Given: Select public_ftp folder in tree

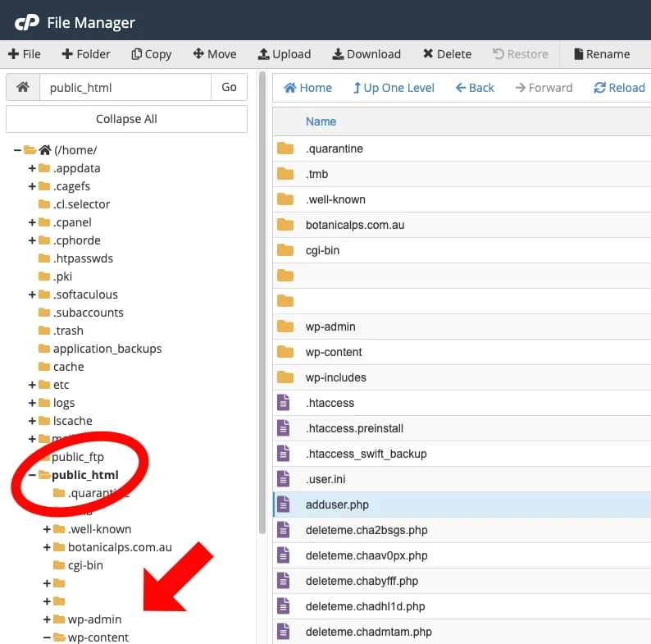Looking at the screenshot, I should [78, 457].
